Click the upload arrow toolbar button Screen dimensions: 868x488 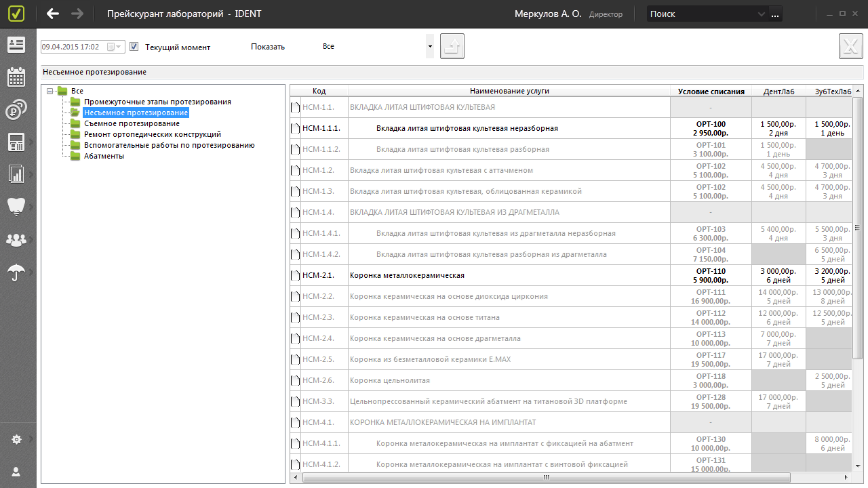pos(452,47)
